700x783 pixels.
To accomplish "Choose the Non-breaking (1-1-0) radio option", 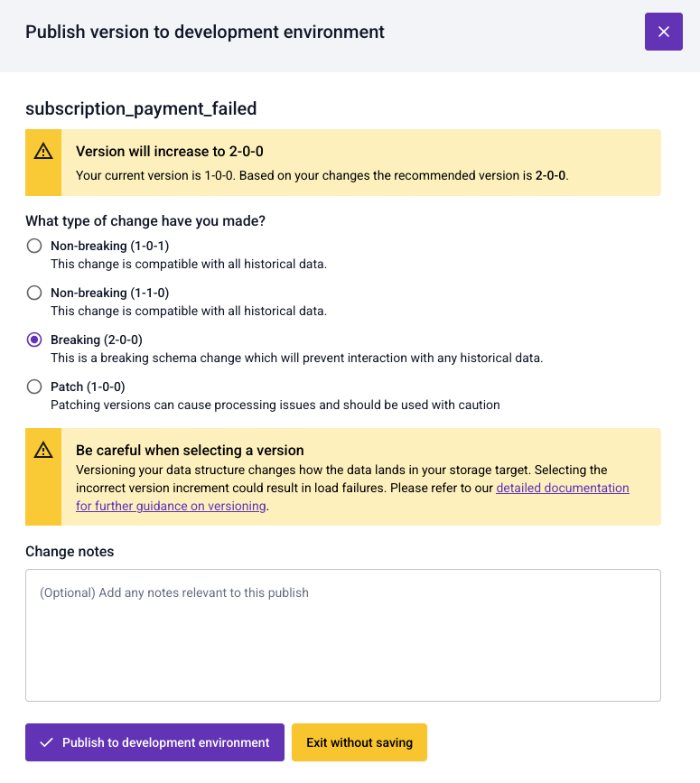I will (34, 293).
